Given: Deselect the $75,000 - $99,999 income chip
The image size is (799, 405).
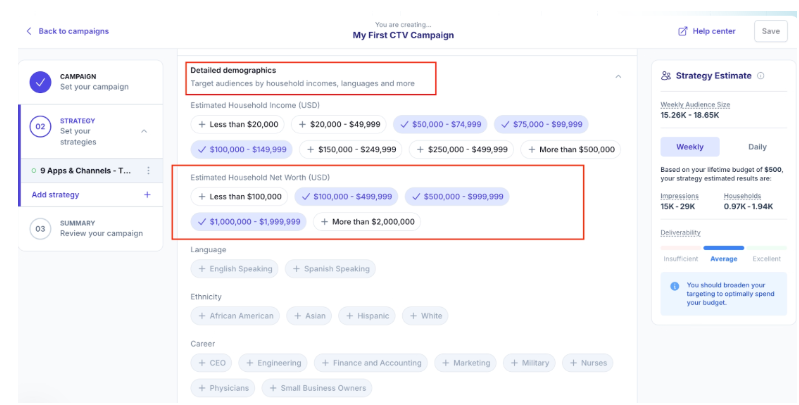Looking at the screenshot, I should pos(541,124).
